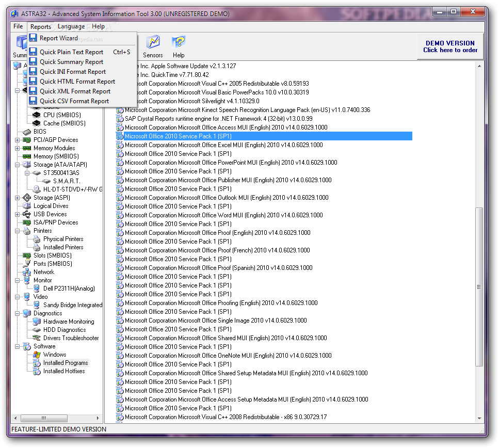Click the Printers icon in tree
The image size is (499, 448).
[27, 231]
